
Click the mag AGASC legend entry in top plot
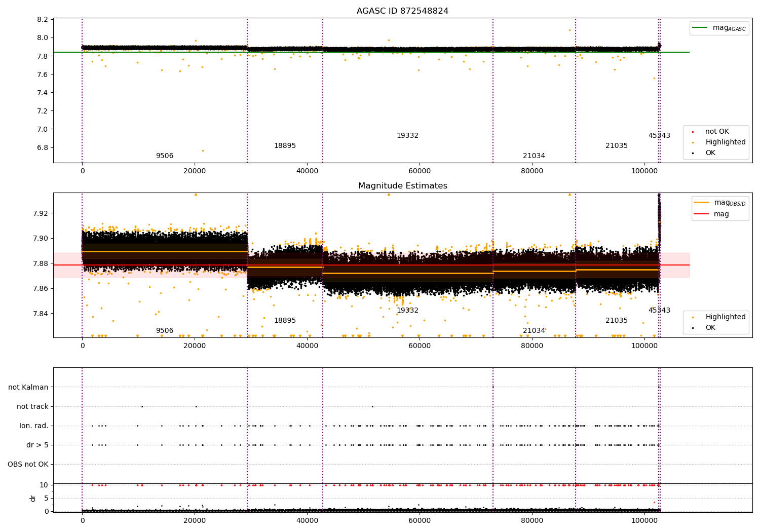coord(719,28)
